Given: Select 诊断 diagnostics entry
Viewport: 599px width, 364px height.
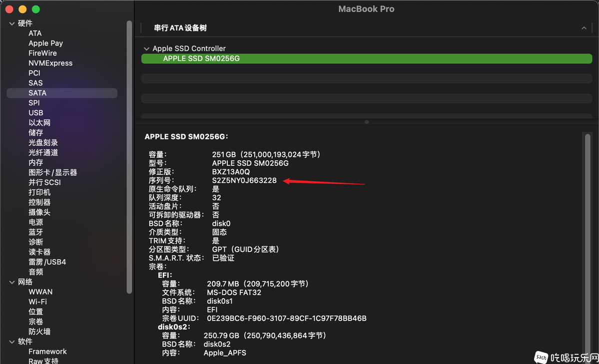Looking at the screenshot, I should pyautogui.click(x=35, y=242).
